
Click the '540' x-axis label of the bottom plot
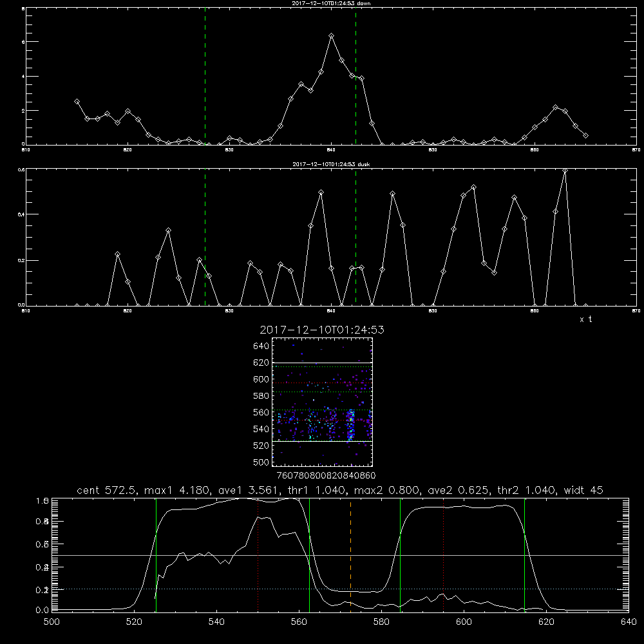(216, 621)
